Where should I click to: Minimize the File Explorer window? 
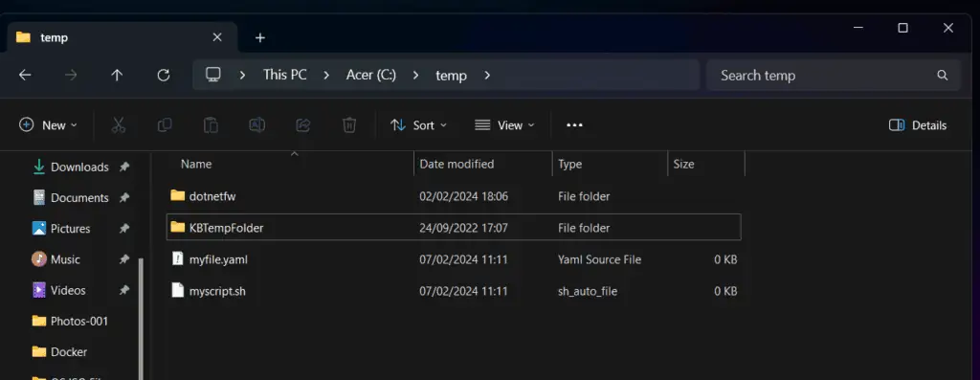pos(858,28)
